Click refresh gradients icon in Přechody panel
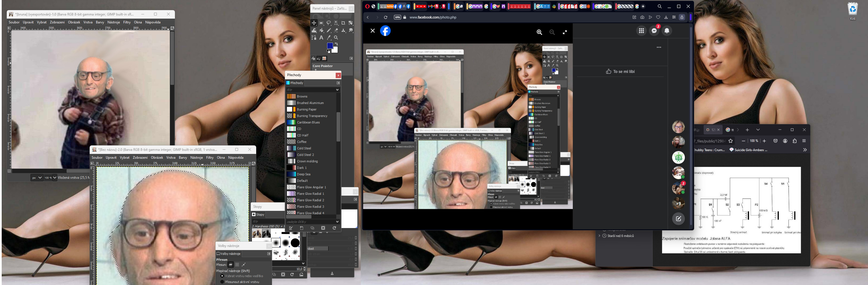This screenshot has width=868, height=285. (x=334, y=228)
